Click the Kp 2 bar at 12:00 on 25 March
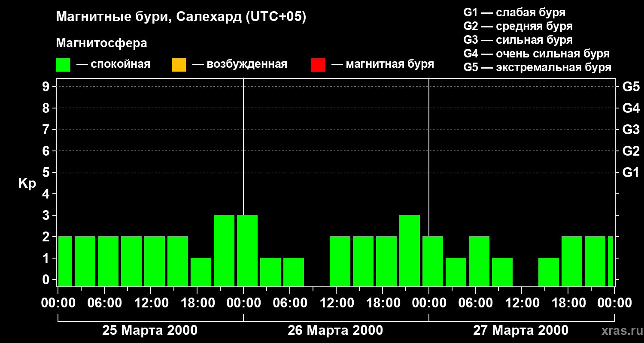 click(x=155, y=261)
